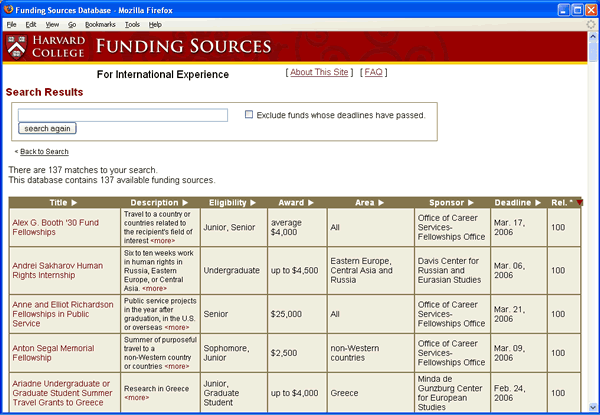Image resolution: width=600 pixels, height=415 pixels.
Task: Expand more for Anton Segal description
Action: pos(177,366)
